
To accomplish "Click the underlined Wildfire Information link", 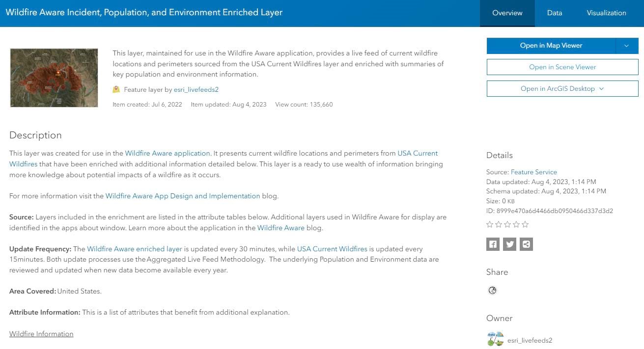I will click(41, 334).
